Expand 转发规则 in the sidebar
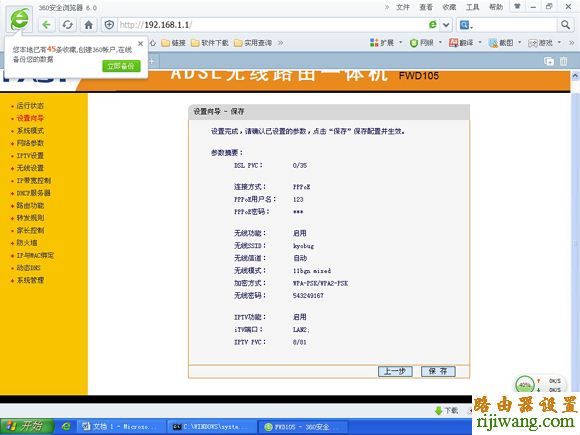580x435 pixels. coord(30,218)
